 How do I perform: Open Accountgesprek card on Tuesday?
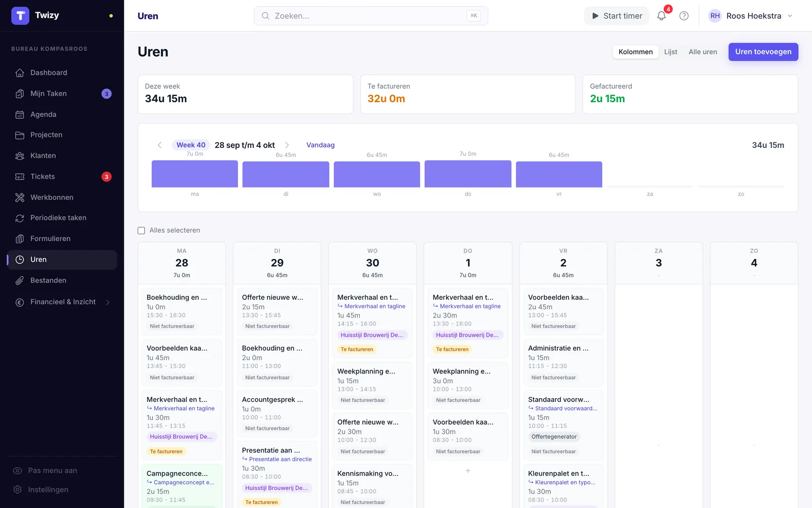(x=277, y=414)
